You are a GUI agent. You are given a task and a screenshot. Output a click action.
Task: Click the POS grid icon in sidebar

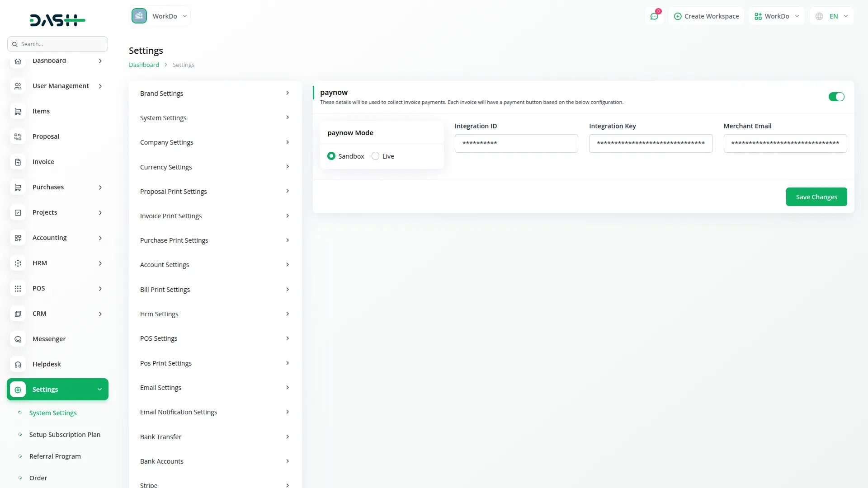18,288
